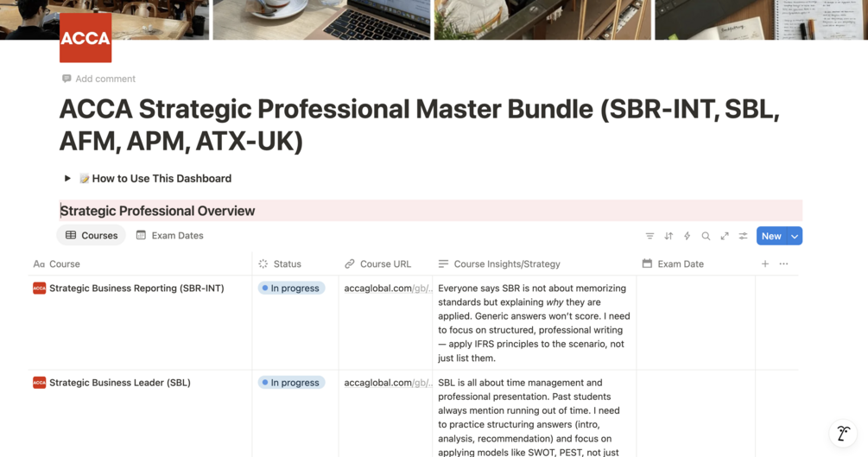Click the Course URL column header
This screenshot has height=457, width=868.
385,264
